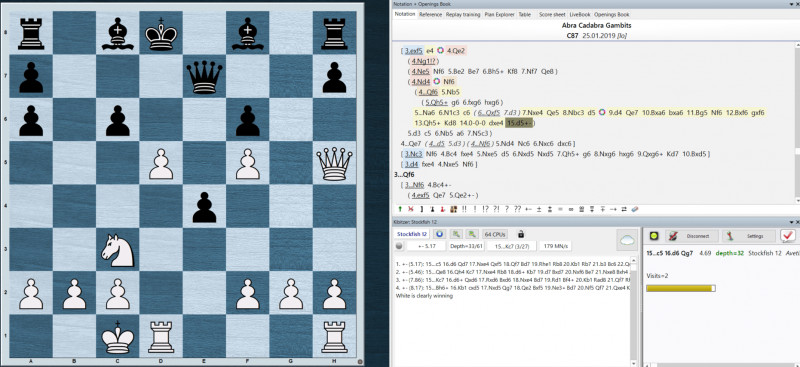
Task: Click the green status light icon
Action: (x=655, y=236)
